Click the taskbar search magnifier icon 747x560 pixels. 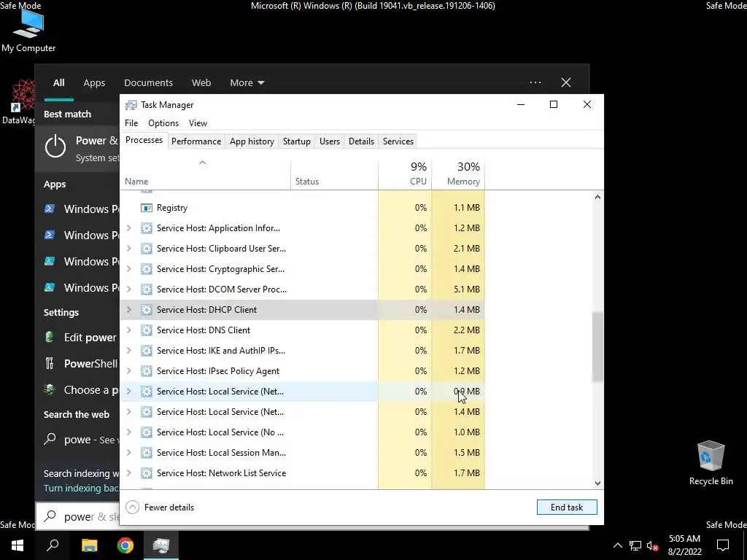(x=53, y=545)
